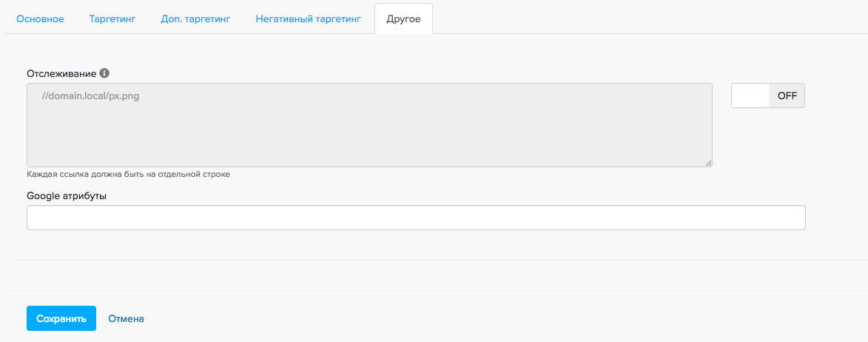Select the Негативный таргетинг tab
The height and width of the screenshot is (342, 868).
(x=309, y=19)
